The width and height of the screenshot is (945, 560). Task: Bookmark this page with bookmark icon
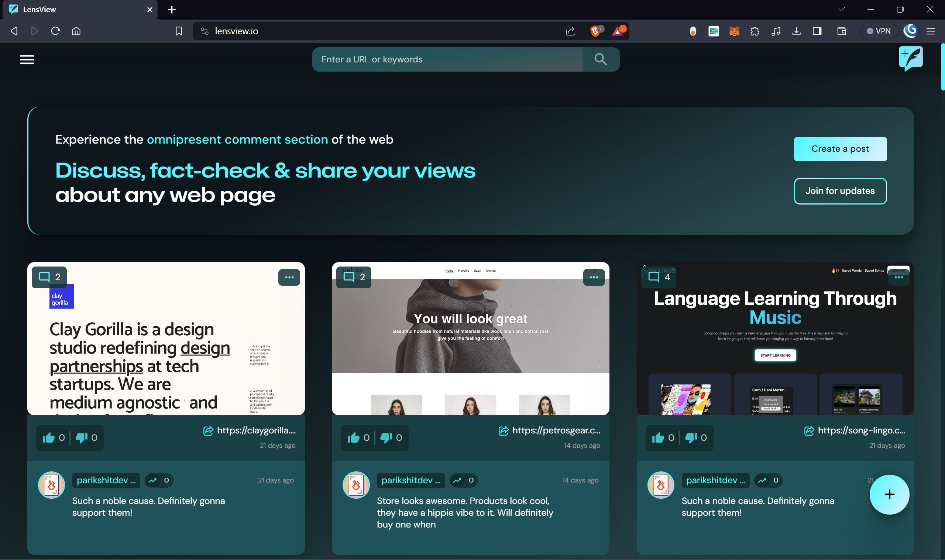pos(179,31)
